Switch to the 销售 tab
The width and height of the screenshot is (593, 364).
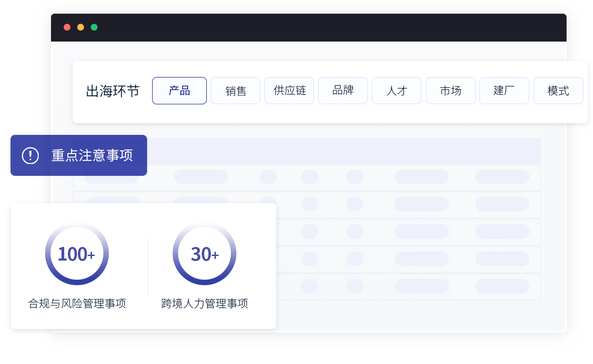coord(235,91)
